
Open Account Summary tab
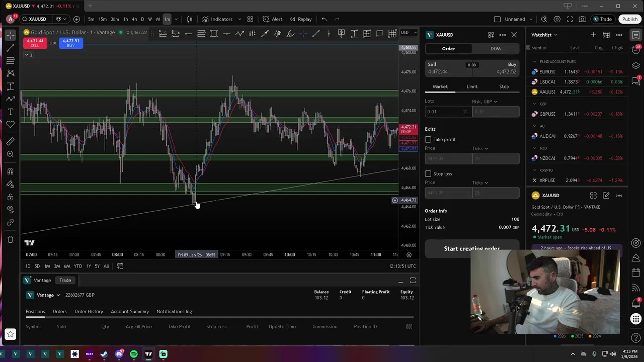tap(130, 312)
